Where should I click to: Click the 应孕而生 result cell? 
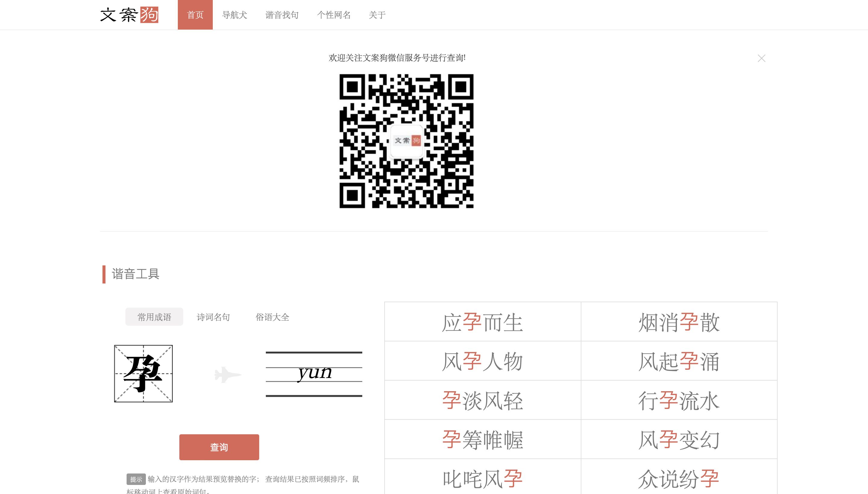coord(483,322)
